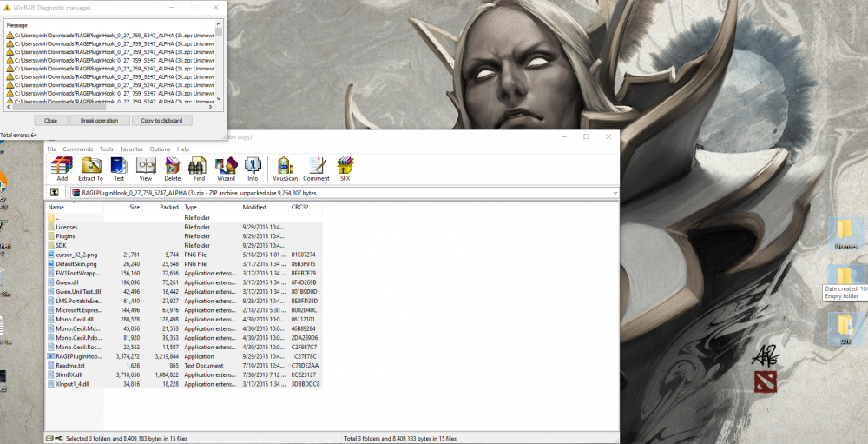Open the Help menu
The height and width of the screenshot is (444, 868).
coord(182,149)
